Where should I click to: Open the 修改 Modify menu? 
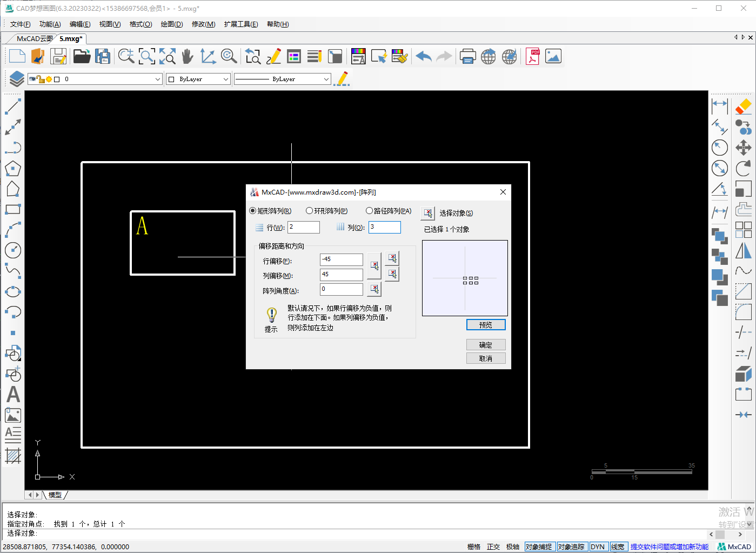(x=204, y=24)
